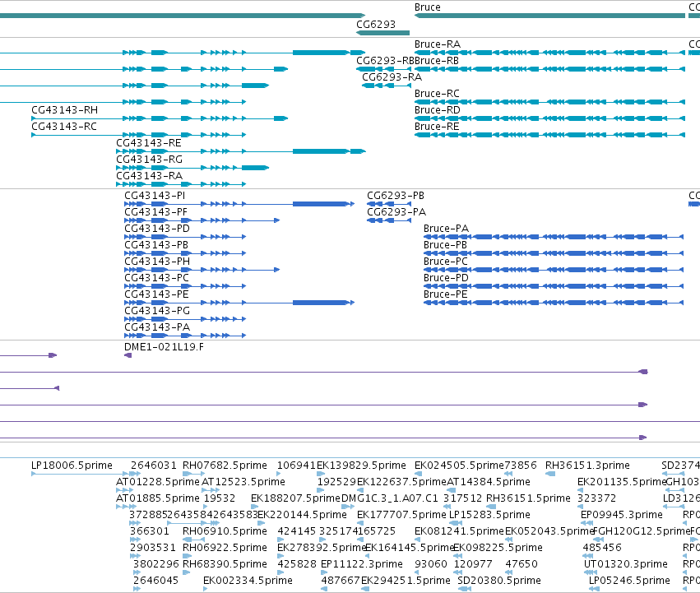Click the EK024505.5prime EST label

coord(459,466)
